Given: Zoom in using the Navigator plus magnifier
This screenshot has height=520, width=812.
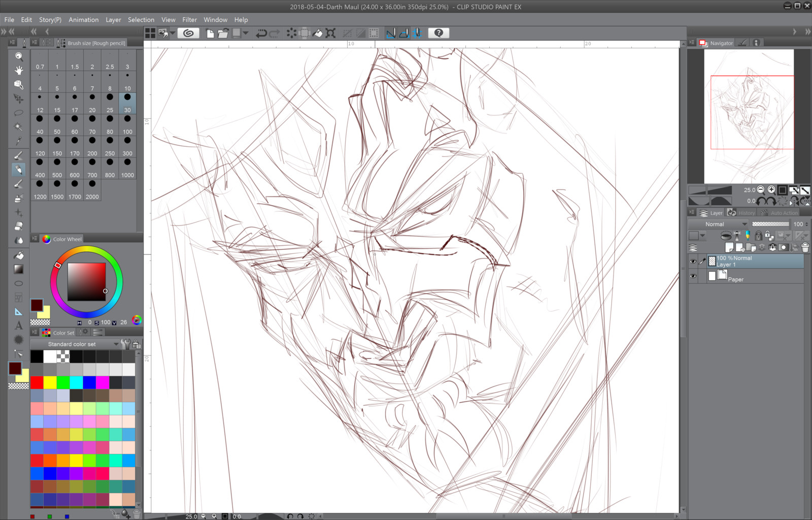Looking at the screenshot, I should (x=771, y=189).
